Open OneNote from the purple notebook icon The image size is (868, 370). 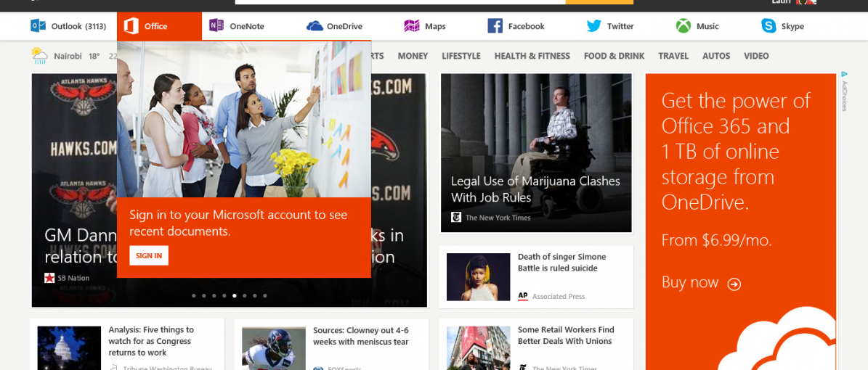216,25
